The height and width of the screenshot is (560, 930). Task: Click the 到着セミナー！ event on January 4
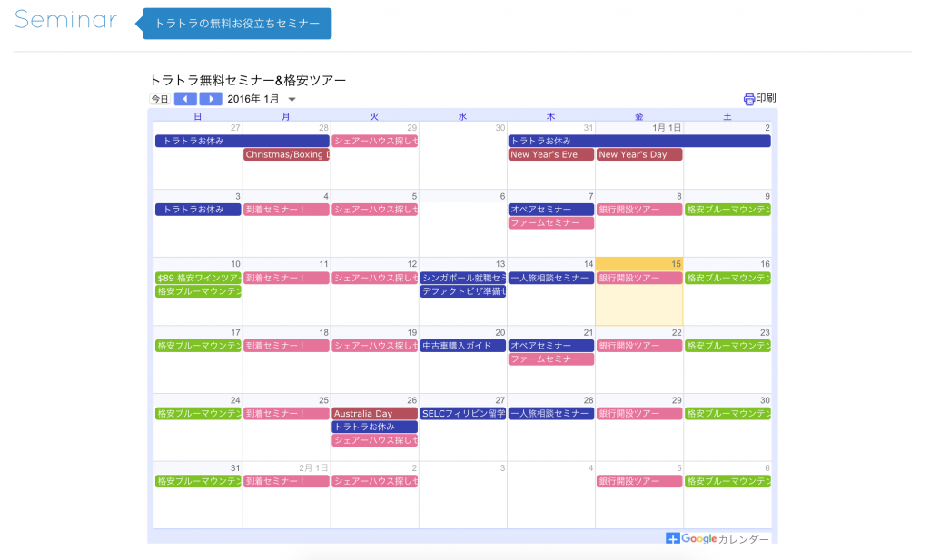click(286, 210)
